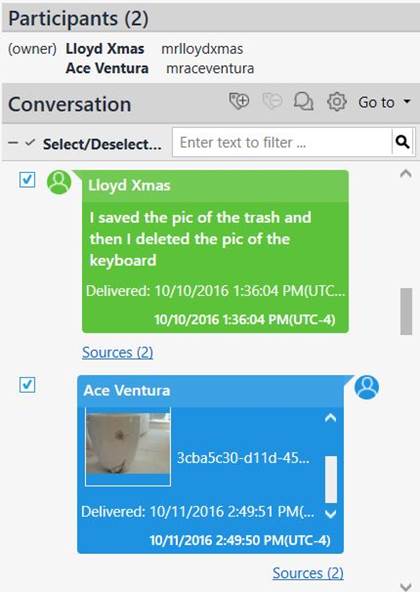Open conversation settings gear icon
The height and width of the screenshot is (592, 420).
tap(337, 101)
